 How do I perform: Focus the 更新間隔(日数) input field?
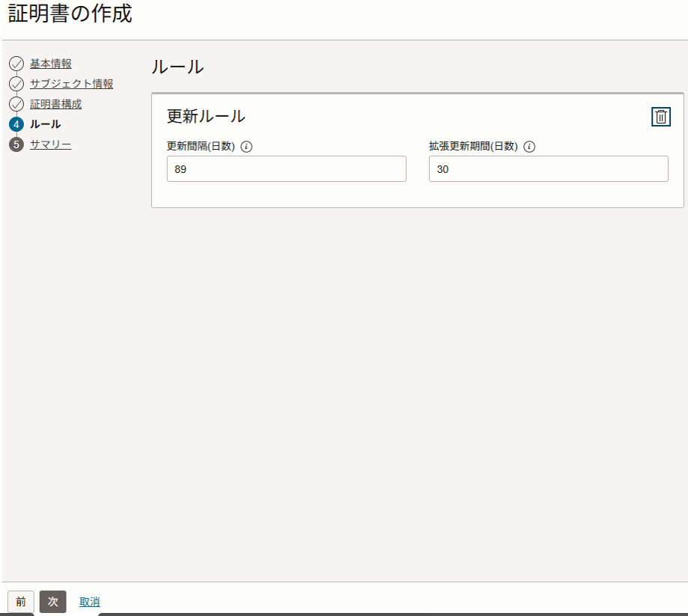pyautogui.click(x=286, y=169)
